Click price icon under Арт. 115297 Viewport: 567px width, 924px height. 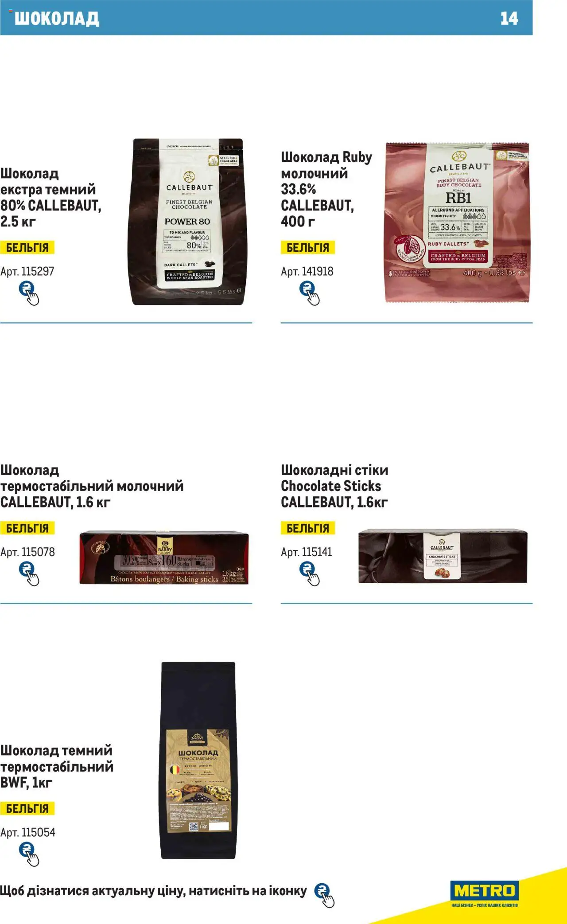(29, 293)
